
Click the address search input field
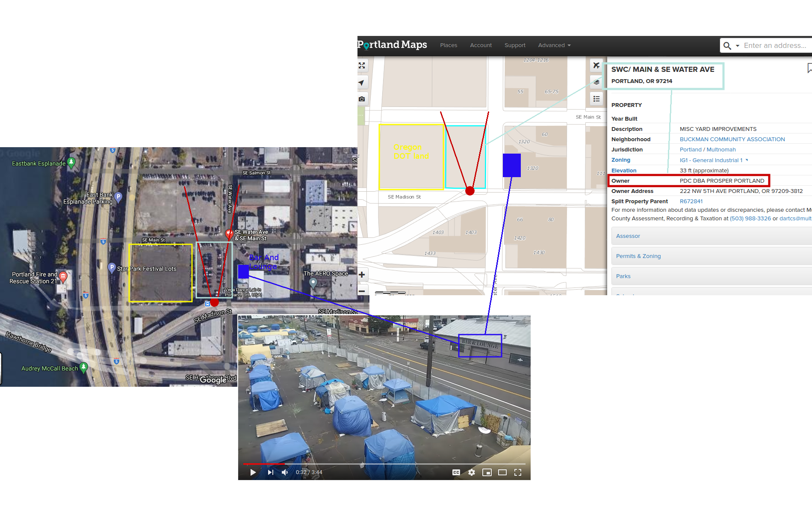click(777, 45)
